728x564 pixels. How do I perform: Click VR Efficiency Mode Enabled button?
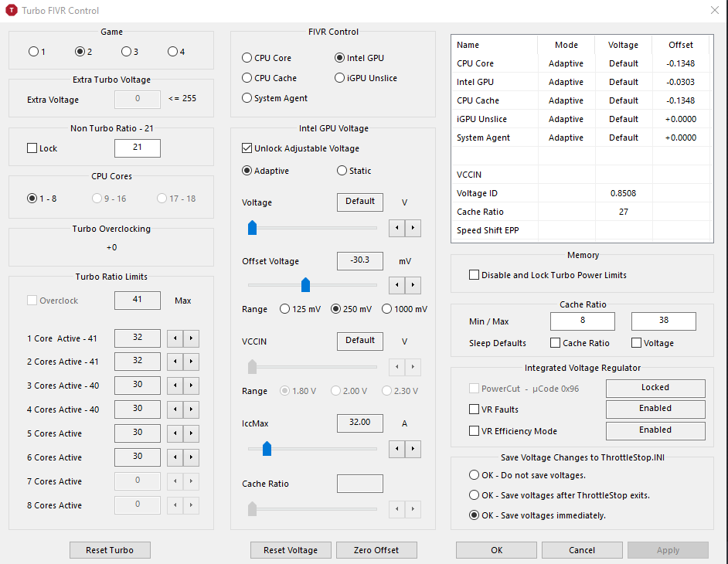coord(655,431)
